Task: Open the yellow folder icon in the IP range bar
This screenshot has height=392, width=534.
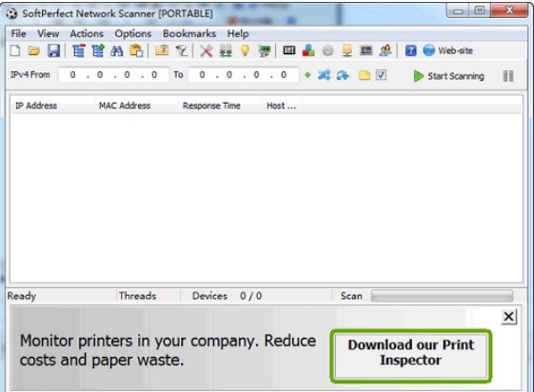Action: (x=365, y=75)
